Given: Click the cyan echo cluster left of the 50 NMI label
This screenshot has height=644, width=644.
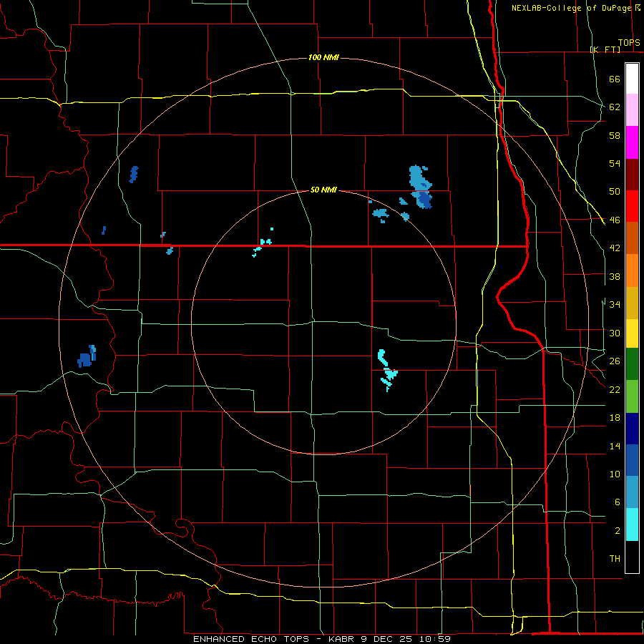Looking at the screenshot, I should (262, 244).
